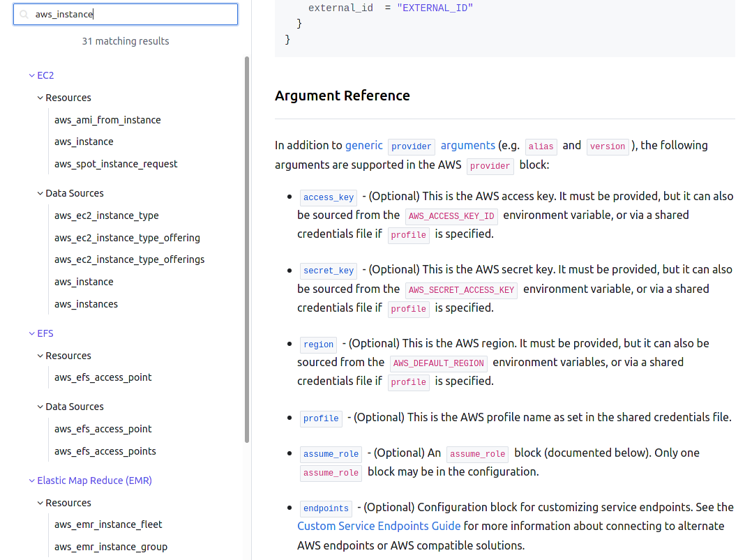Open aws_efs_access_point under EFS Resources

(x=103, y=377)
